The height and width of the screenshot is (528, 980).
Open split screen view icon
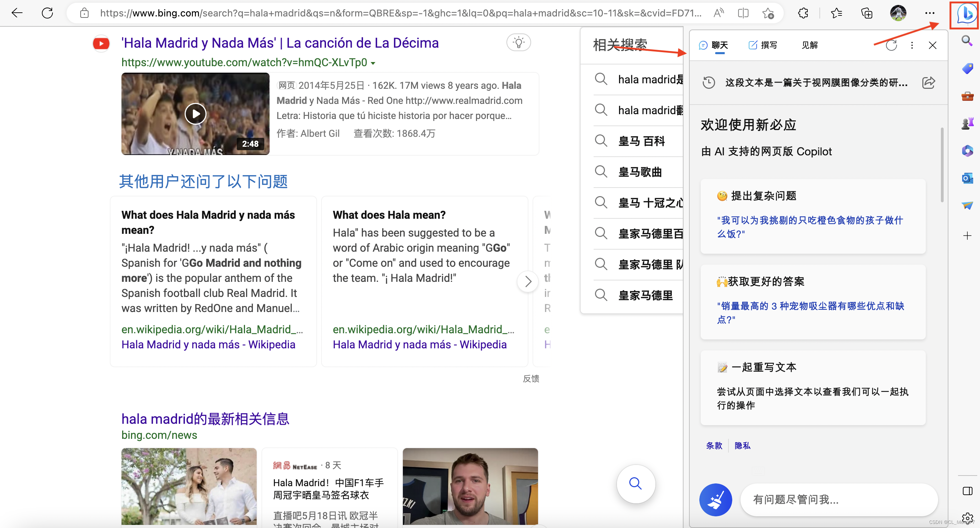[743, 13]
